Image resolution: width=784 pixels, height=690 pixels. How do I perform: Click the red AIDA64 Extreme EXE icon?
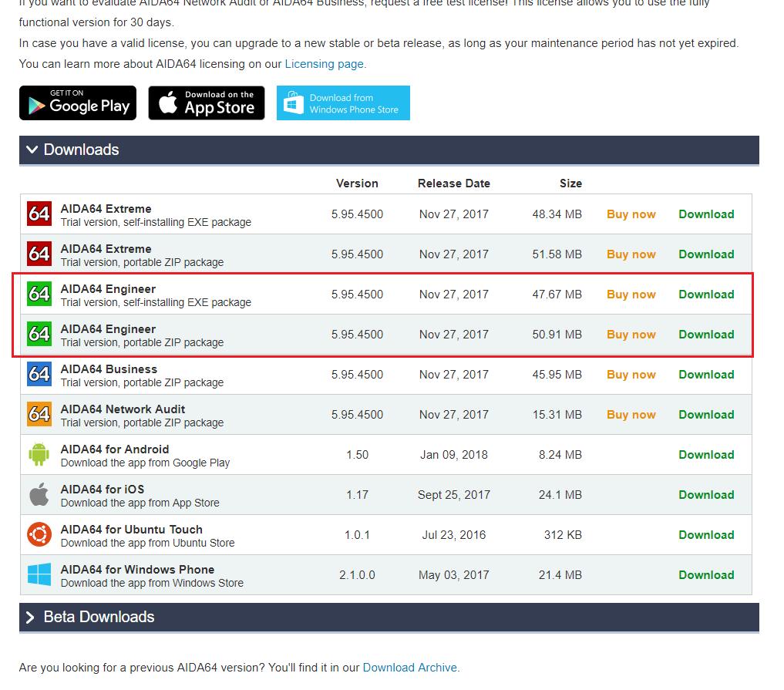[x=39, y=214]
